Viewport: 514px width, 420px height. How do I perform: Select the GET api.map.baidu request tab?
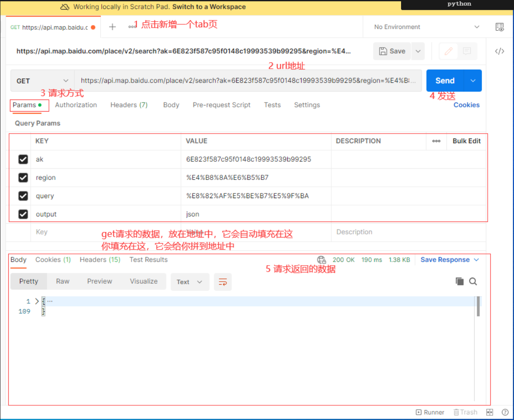coord(53,27)
